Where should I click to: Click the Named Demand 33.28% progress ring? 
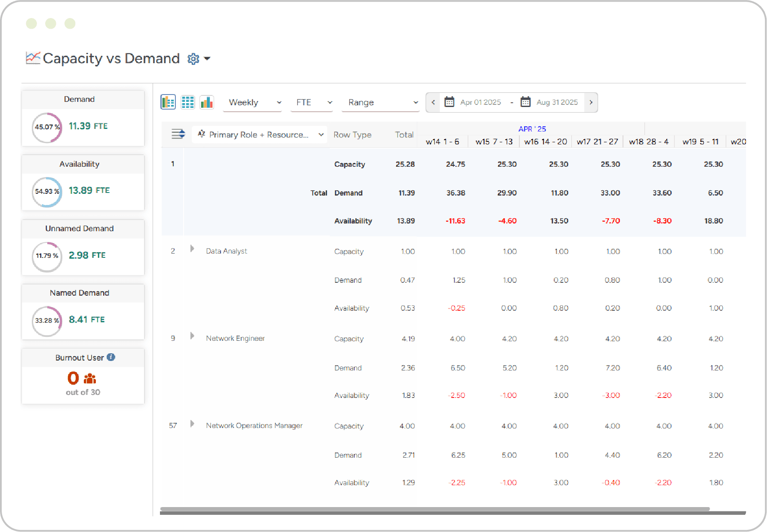pyautogui.click(x=47, y=321)
